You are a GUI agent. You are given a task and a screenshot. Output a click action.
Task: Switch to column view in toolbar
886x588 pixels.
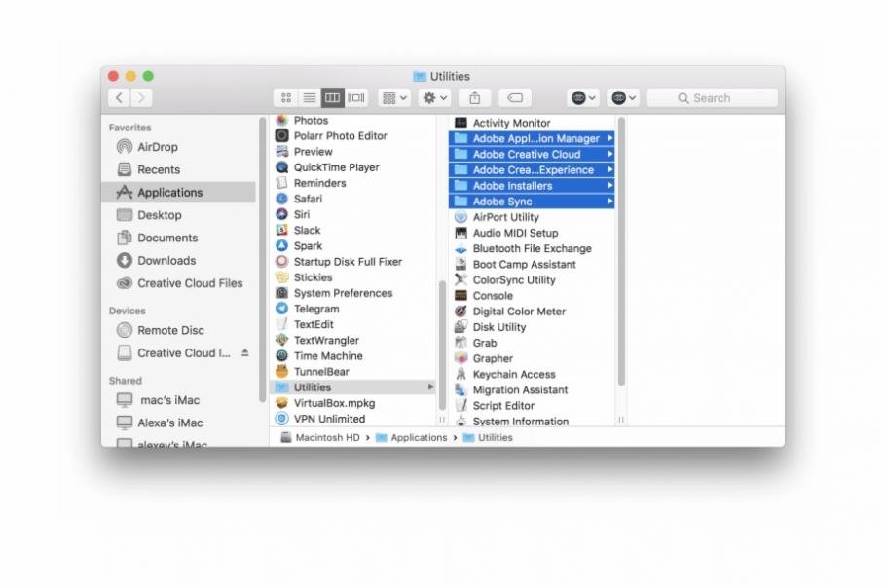pyautogui.click(x=332, y=98)
